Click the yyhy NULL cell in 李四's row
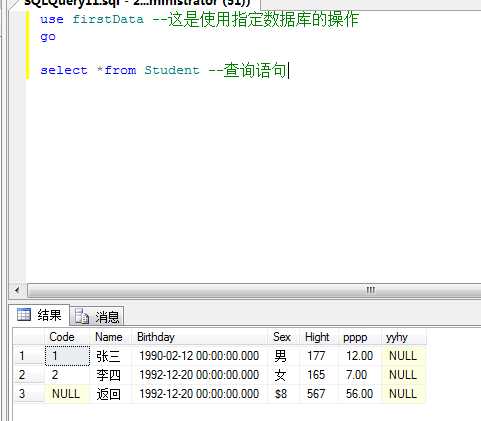The height and width of the screenshot is (421, 481). coord(404,375)
